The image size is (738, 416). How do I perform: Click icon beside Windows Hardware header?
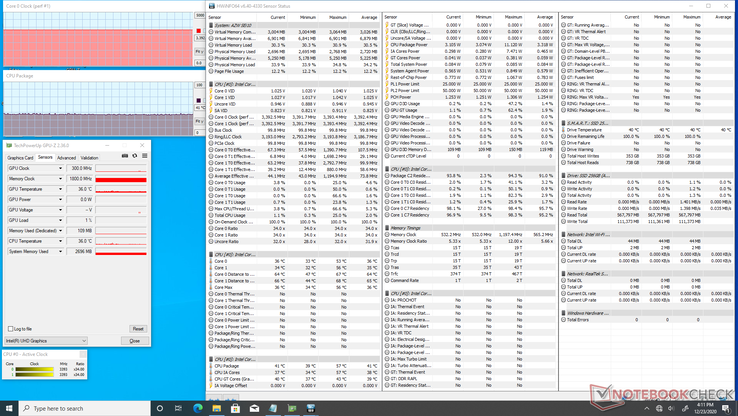(x=563, y=313)
